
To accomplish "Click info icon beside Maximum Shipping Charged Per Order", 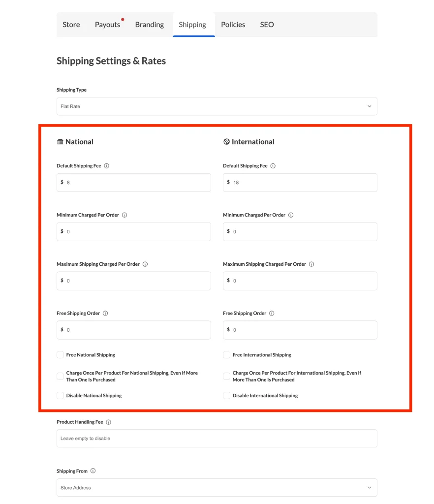I will pyautogui.click(x=145, y=264).
